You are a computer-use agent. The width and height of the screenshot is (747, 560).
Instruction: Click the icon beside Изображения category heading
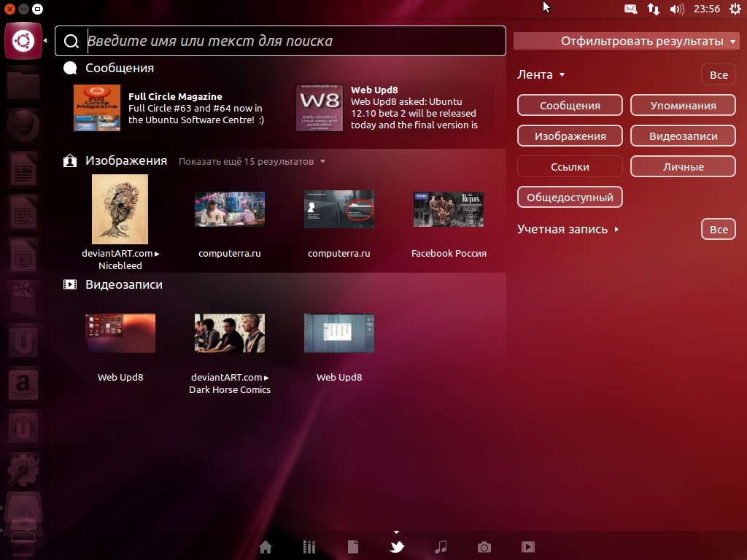tap(70, 161)
